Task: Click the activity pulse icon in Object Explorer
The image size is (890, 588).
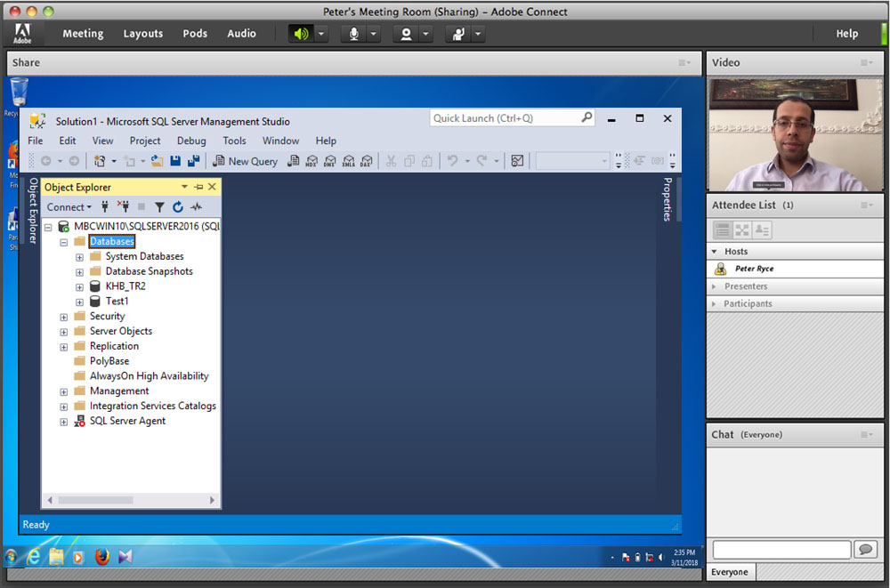Action: point(197,207)
